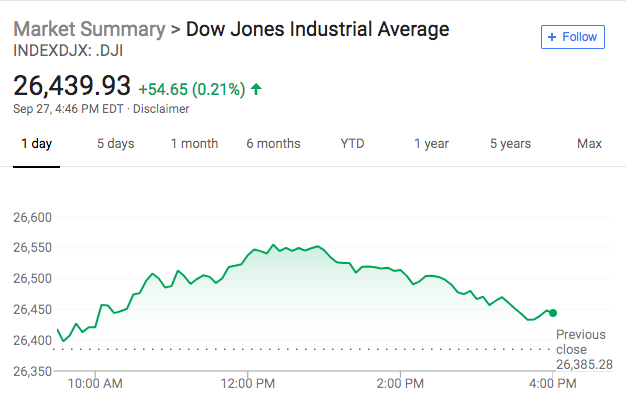Open the Disclaimer link
The height and width of the screenshot is (401, 626).
[161, 109]
